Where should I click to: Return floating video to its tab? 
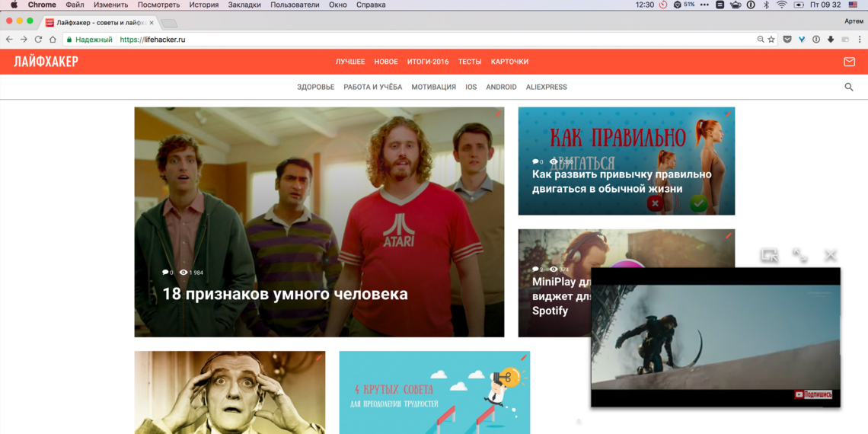click(x=769, y=256)
